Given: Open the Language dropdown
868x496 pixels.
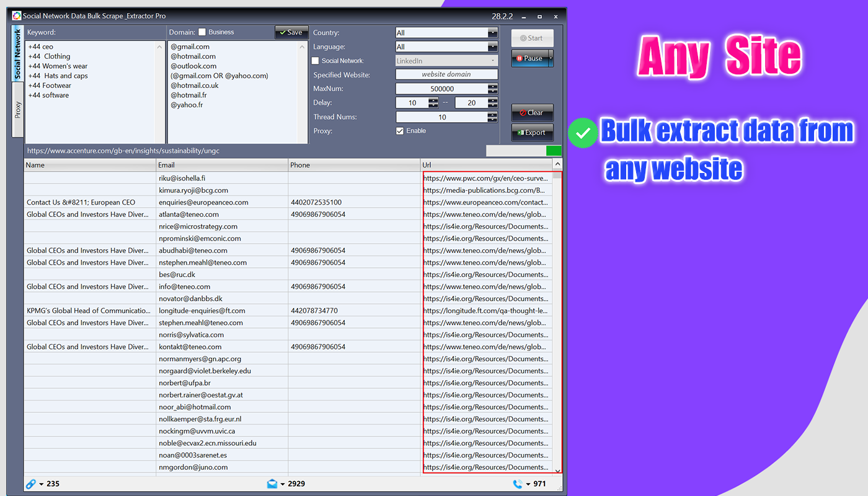Looking at the screenshot, I should [492, 46].
